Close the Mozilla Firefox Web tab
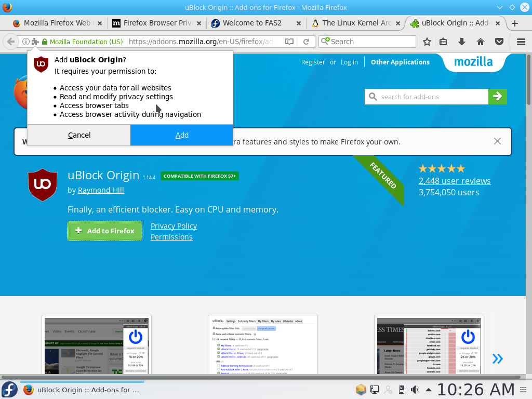 100,23
